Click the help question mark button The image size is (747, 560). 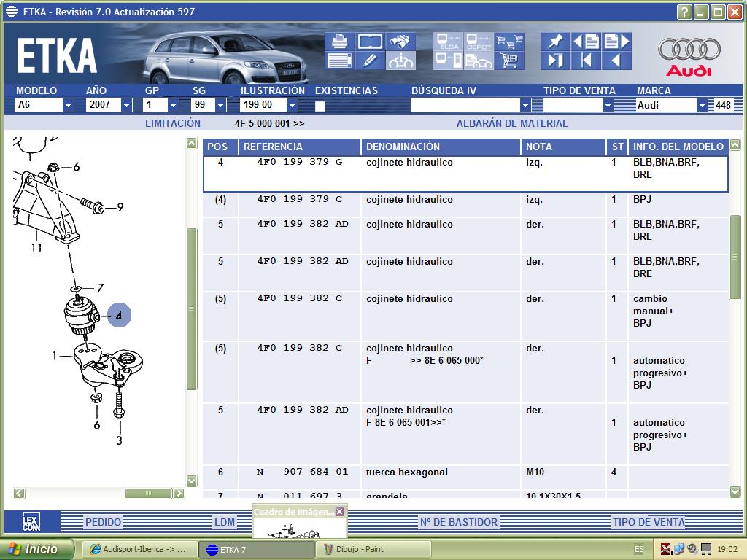(684, 12)
